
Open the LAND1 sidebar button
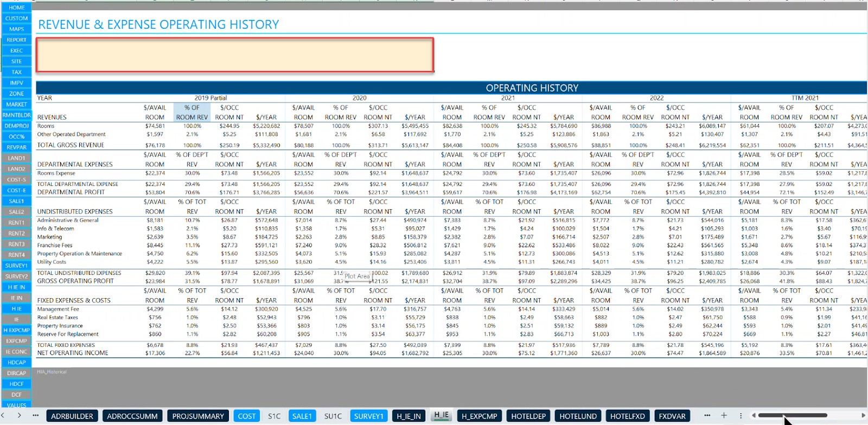coord(16,158)
